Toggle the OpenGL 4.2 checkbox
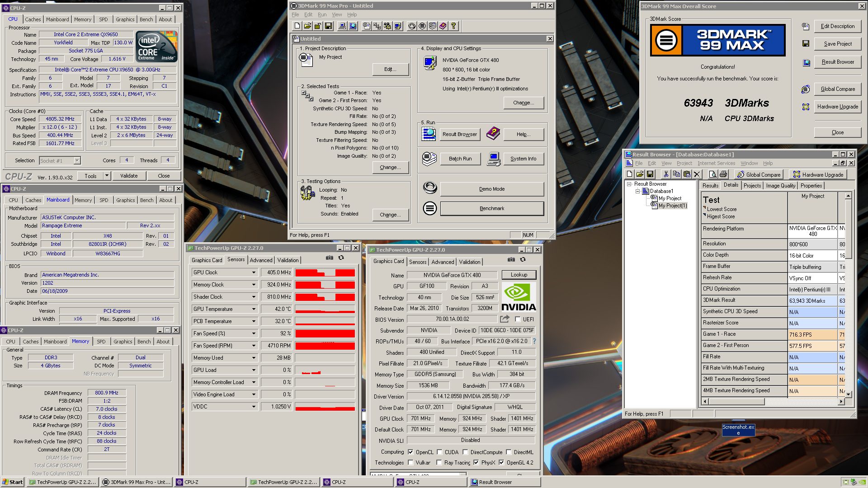868x488 pixels. point(501,462)
